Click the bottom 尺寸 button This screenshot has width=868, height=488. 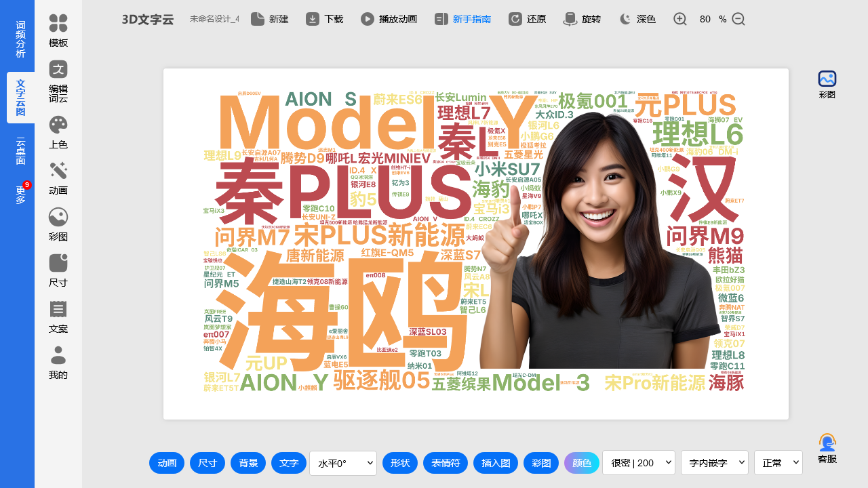tap(208, 463)
